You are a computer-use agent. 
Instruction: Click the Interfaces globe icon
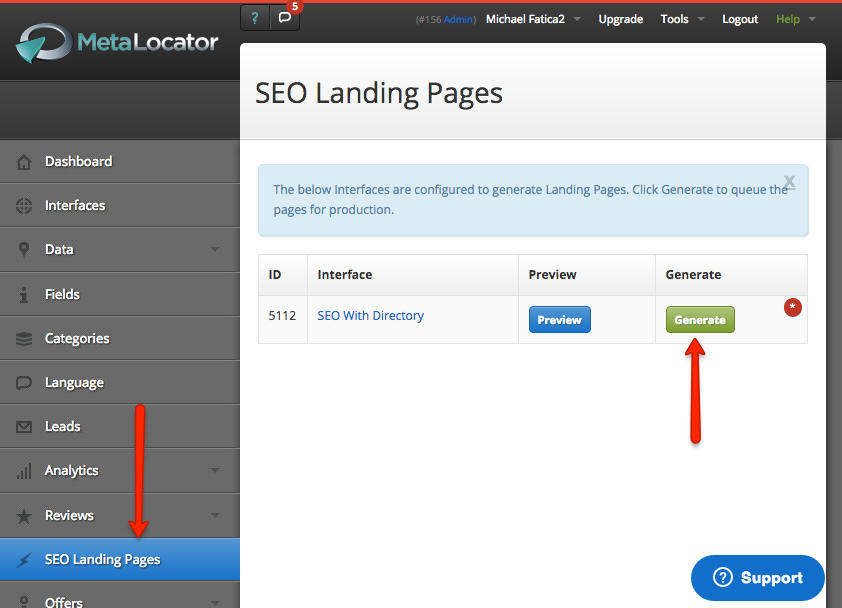coord(24,206)
